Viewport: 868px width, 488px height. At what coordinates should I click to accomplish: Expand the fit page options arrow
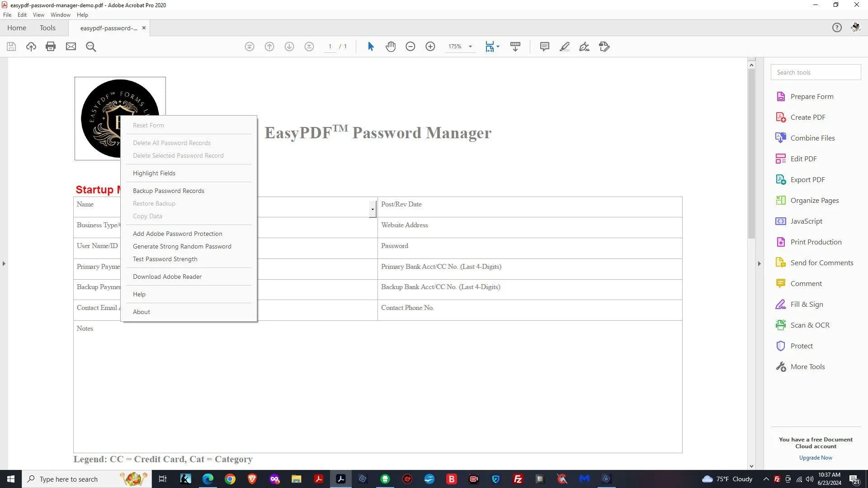pyautogui.click(x=498, y=47)
